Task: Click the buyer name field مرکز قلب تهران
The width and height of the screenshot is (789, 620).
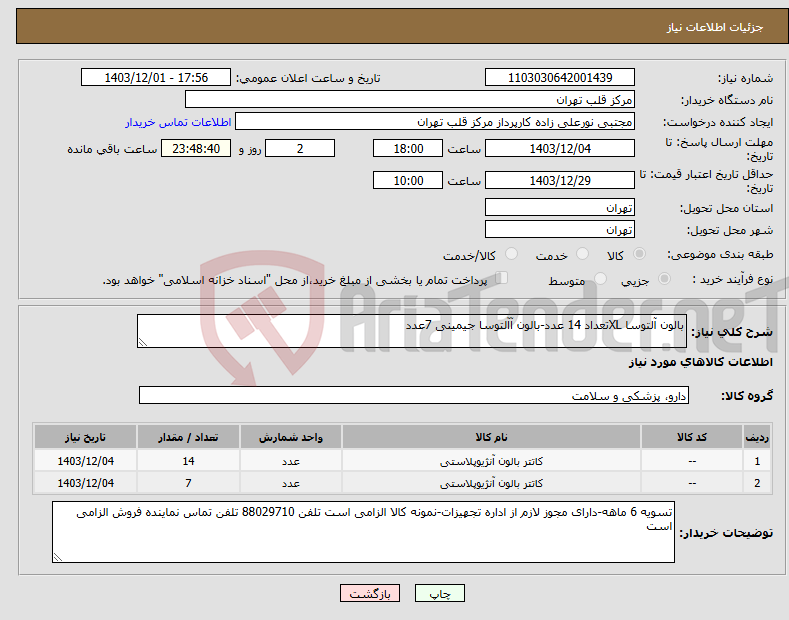Action: [410, 99]
